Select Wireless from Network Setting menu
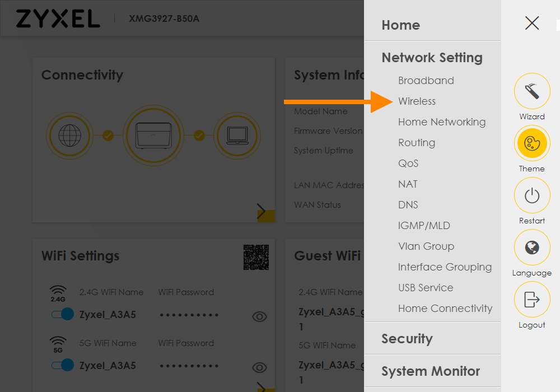The height and width of the screenshot is (392, 560). click(x=417, y=101)
